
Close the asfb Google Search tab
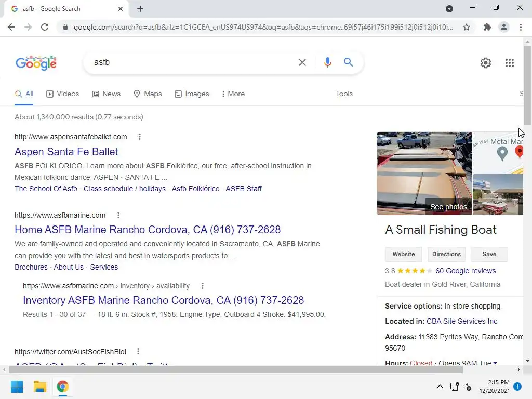point(121,9)
